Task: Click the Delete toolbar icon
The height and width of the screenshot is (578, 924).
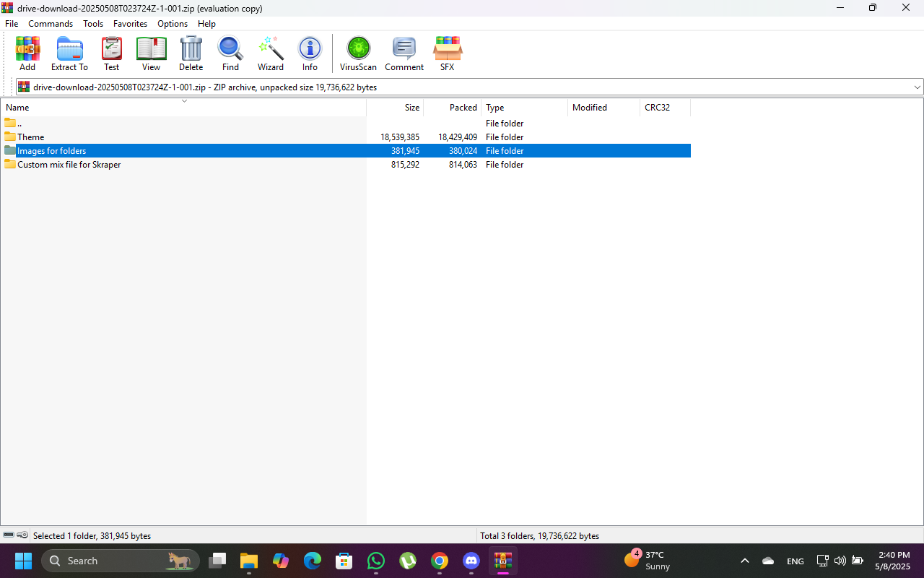Action: [x=191, y=54]
